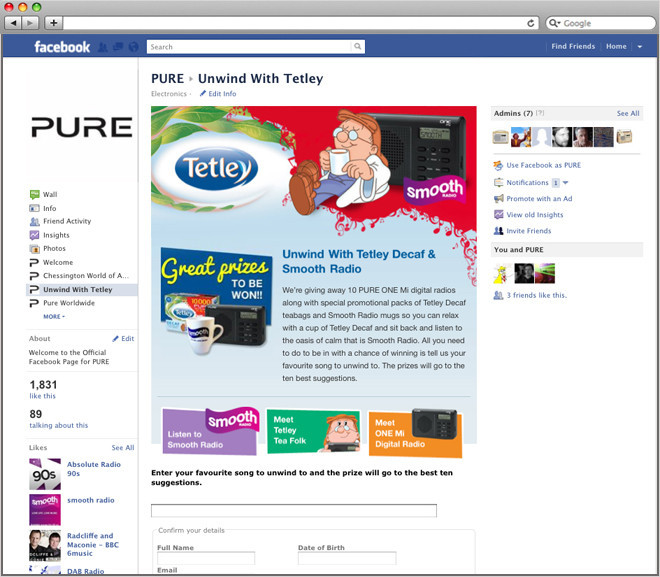
Task: Click the Full Name input field
Action: (206, 558)
